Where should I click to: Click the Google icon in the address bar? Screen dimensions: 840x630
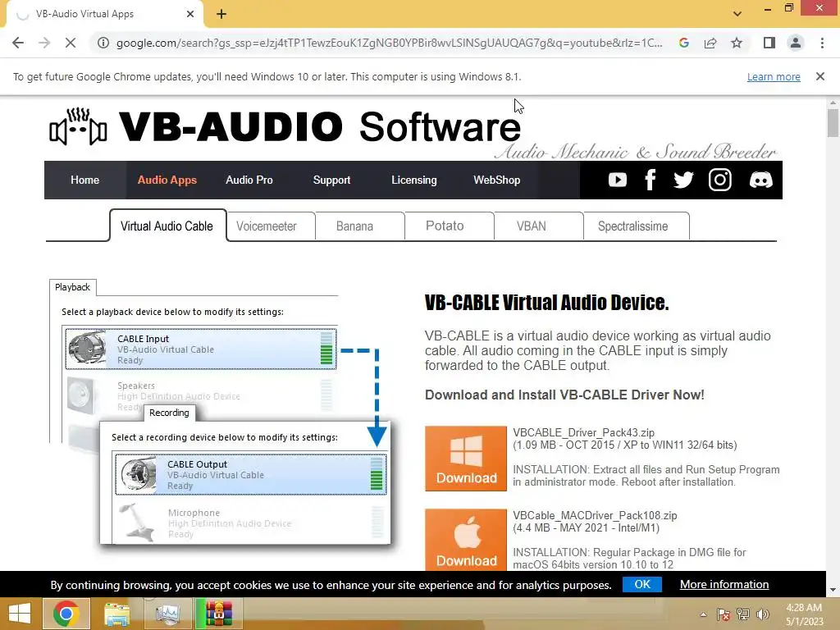[x=683, y=43]
